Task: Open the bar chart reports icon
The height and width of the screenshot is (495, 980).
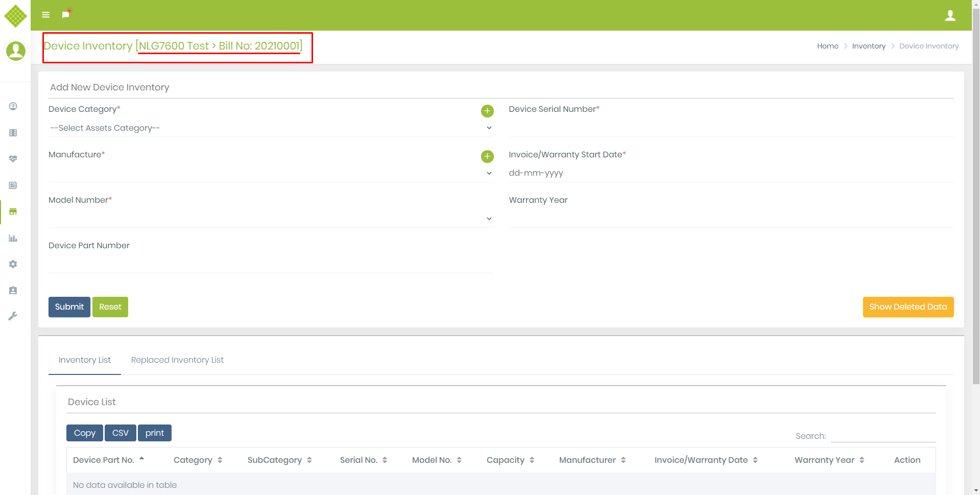Action: tap(13, 238)
